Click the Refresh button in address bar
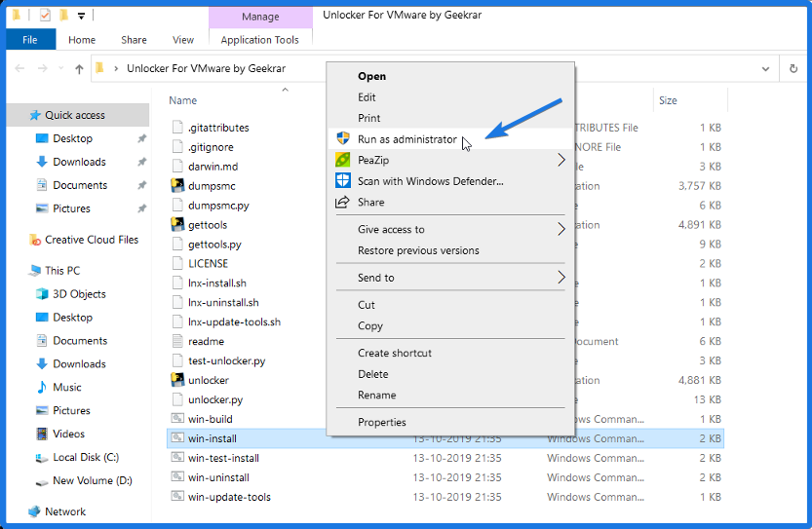812x529 pixels. coord(793,68)
